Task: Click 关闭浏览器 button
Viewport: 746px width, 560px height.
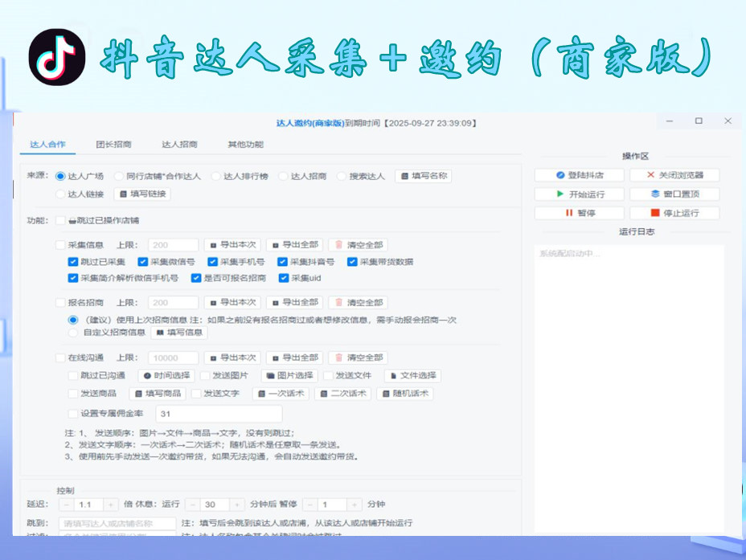Action: click(x=674, y=175)
